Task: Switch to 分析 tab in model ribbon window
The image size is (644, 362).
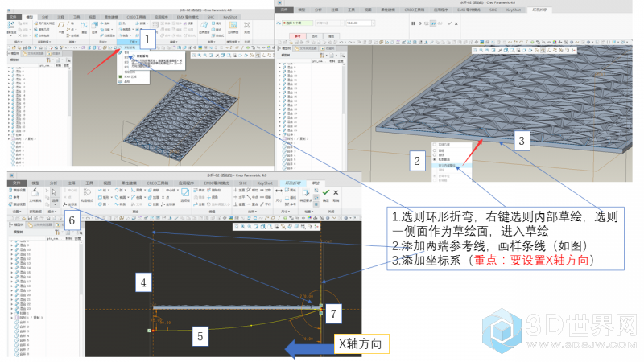Action: point(45,17)
